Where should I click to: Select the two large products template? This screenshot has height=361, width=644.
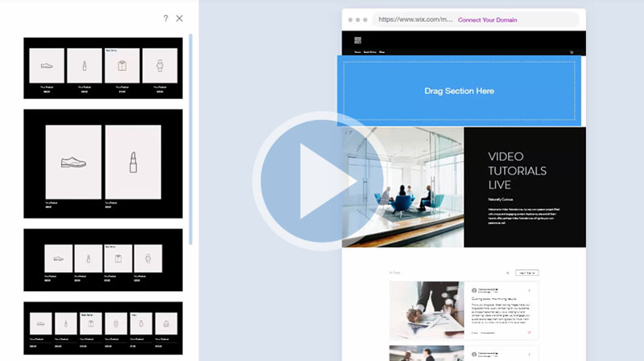tap(103, 163)
